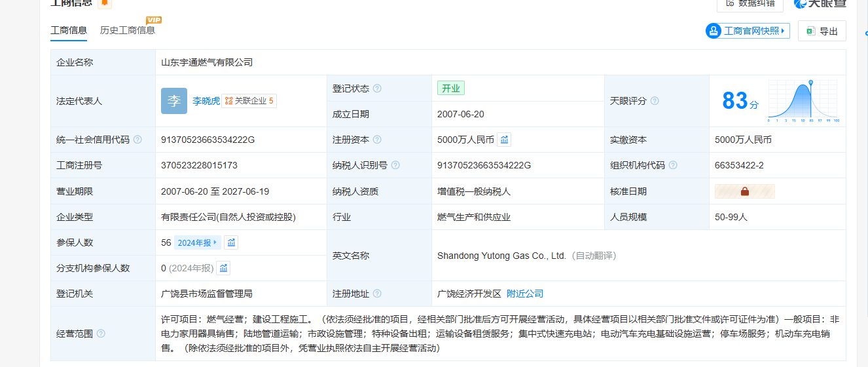Open legal representative 李晓虎 link
Image resolution: width=868 pixels, height=367 pixels.
tap(206, 101)
